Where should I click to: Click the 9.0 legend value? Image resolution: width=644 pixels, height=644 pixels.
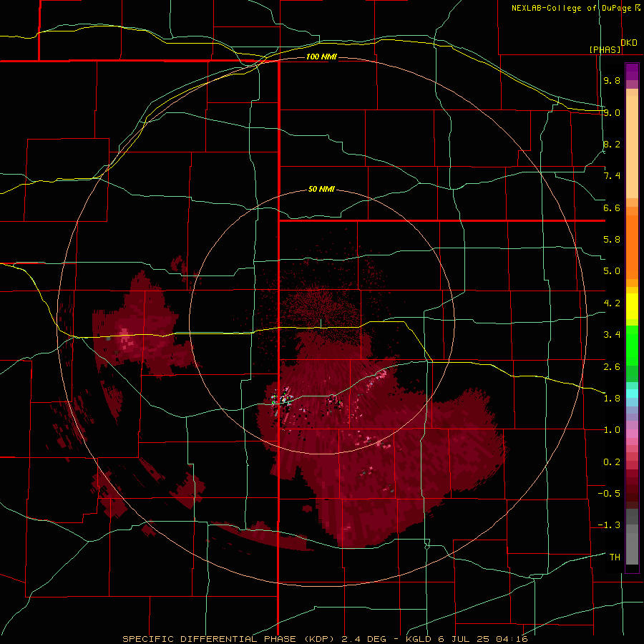tap(612, 112)
